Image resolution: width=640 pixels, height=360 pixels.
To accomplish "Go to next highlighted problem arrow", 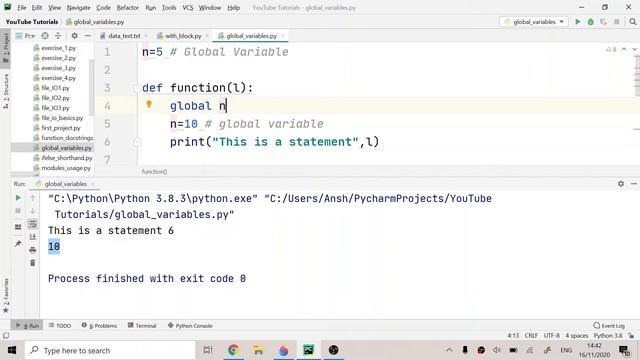I will click(634, 49).
